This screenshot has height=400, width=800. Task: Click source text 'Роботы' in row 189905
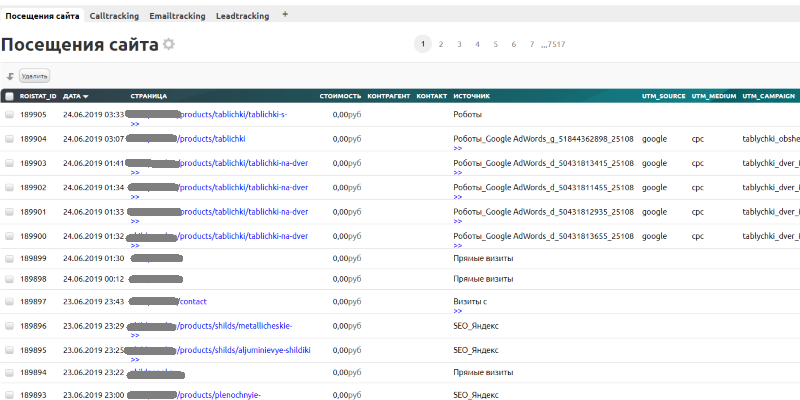tap(468, 115)
